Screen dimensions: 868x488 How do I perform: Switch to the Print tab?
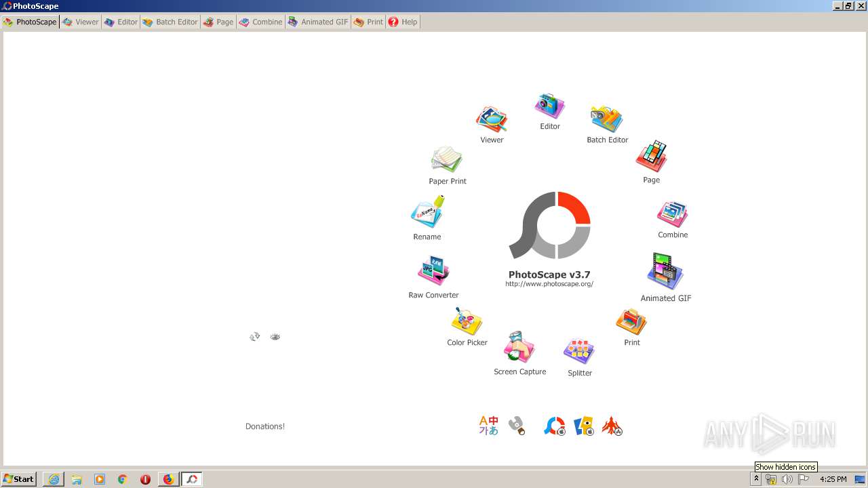tap(368, 22)
